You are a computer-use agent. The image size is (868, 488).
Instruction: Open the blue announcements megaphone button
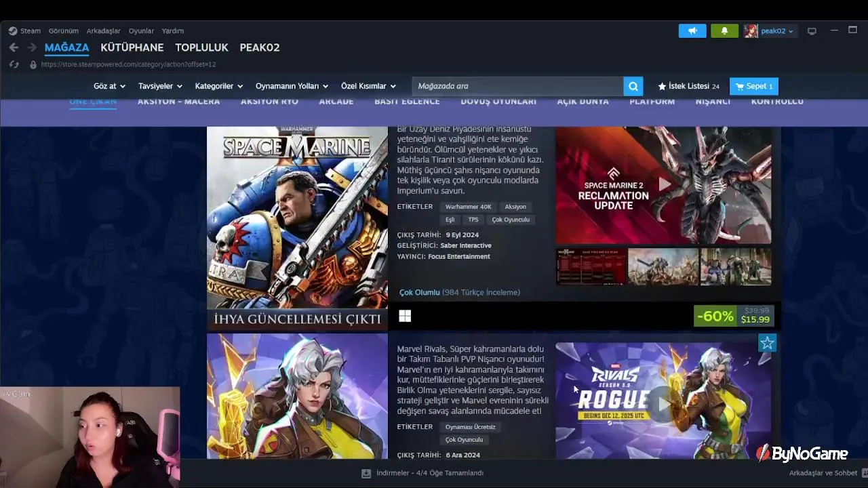[692, 30]
